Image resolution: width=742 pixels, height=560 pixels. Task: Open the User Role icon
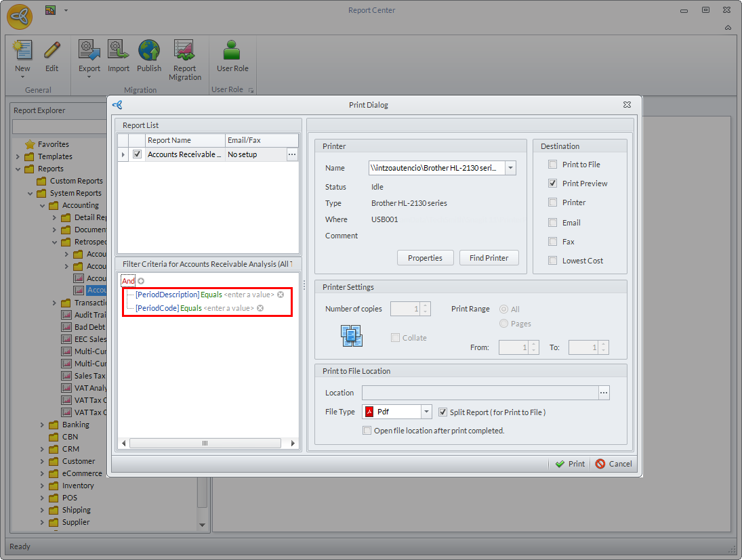click(232, 51)
